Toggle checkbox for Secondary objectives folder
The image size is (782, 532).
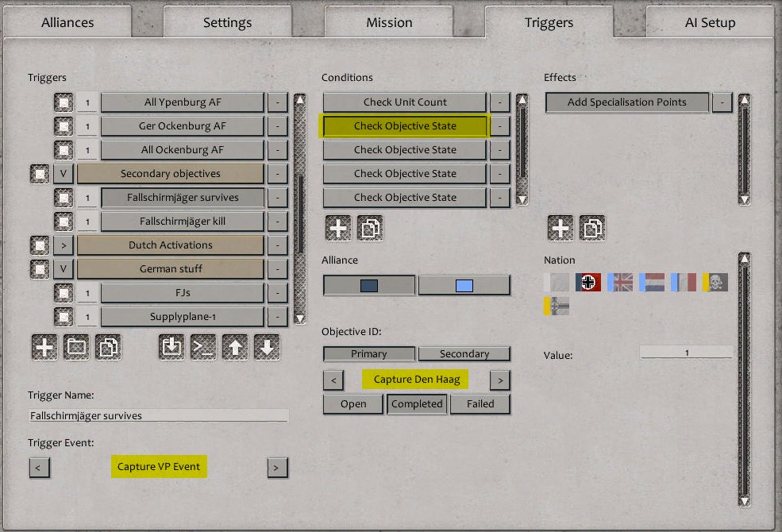pos(40,174)
